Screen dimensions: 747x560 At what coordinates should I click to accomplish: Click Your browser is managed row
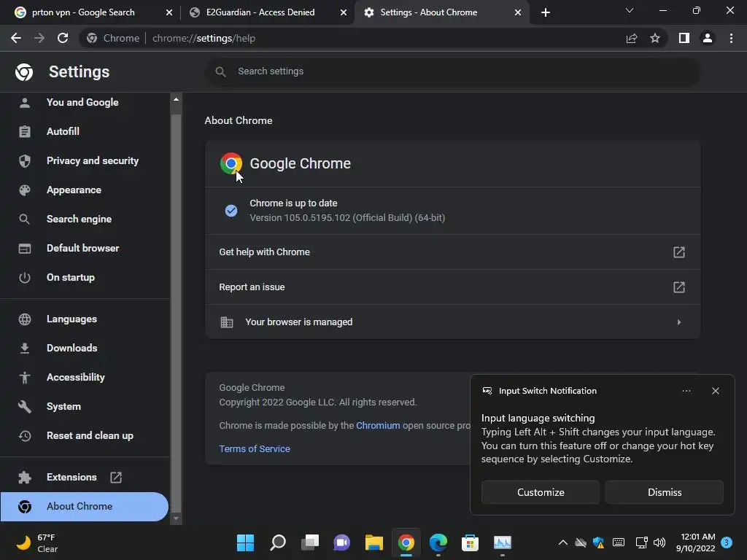pyautogui.click(x=452, y=322)
